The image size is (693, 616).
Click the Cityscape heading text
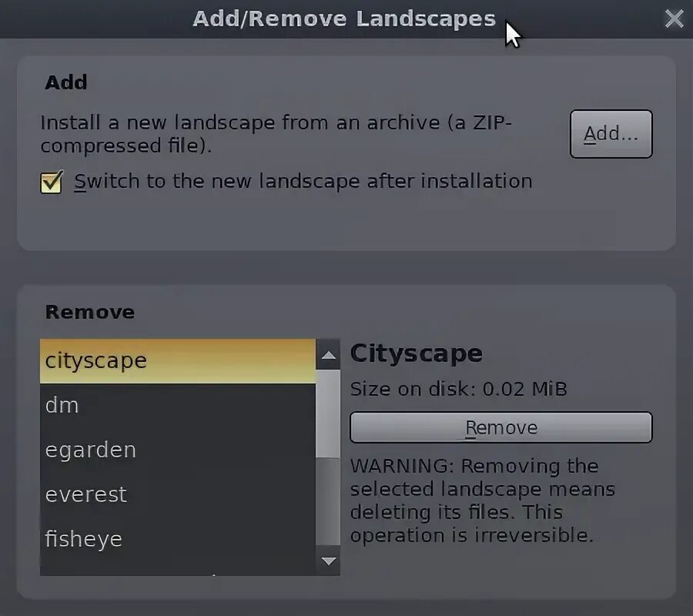point(416,353)
